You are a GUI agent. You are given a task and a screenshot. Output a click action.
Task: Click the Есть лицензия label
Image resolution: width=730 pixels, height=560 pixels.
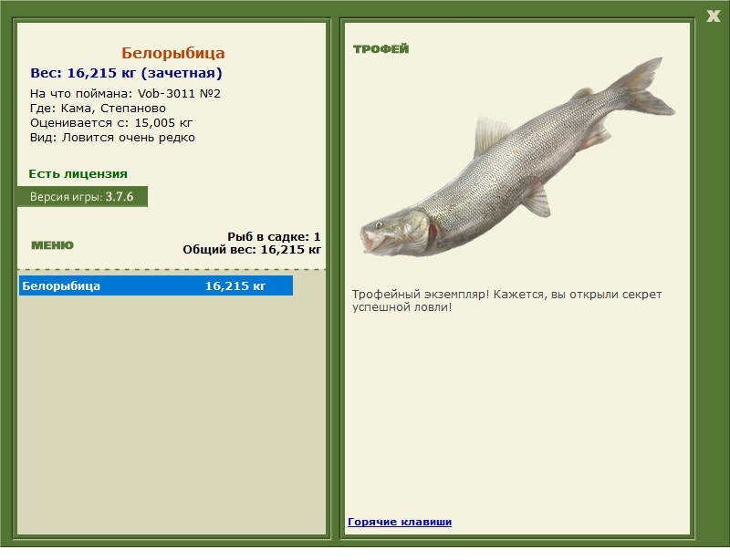point(78,174)
